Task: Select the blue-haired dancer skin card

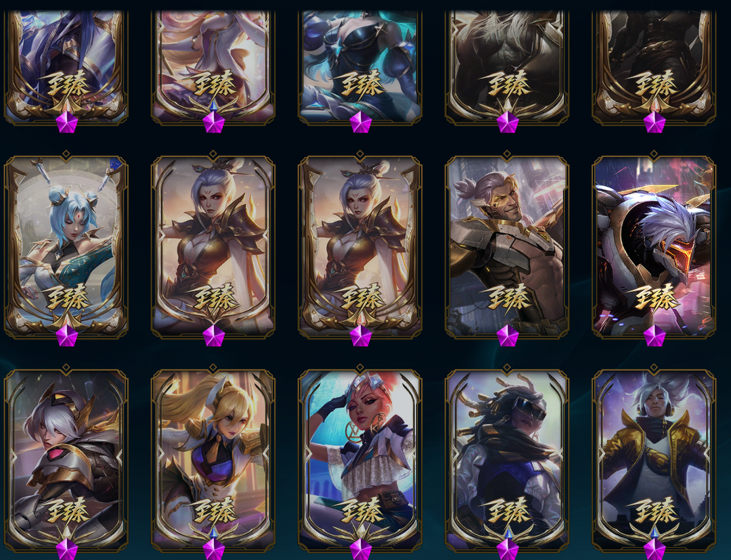Action: (66, 246)
